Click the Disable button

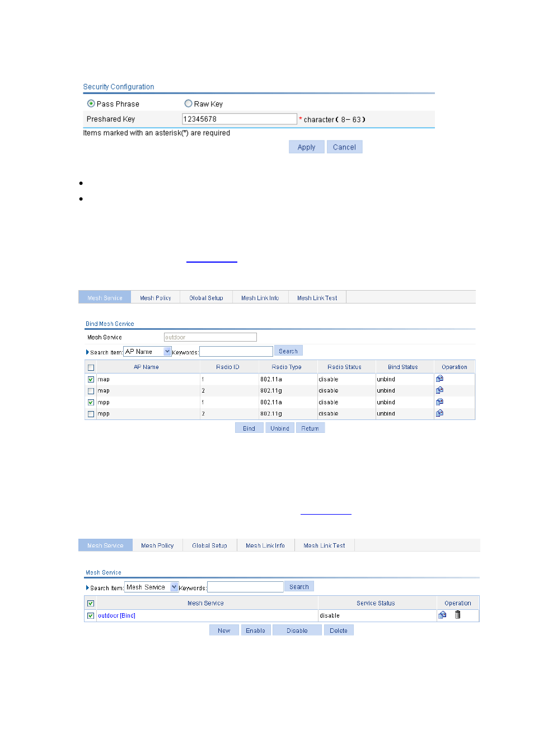point(297,631)
